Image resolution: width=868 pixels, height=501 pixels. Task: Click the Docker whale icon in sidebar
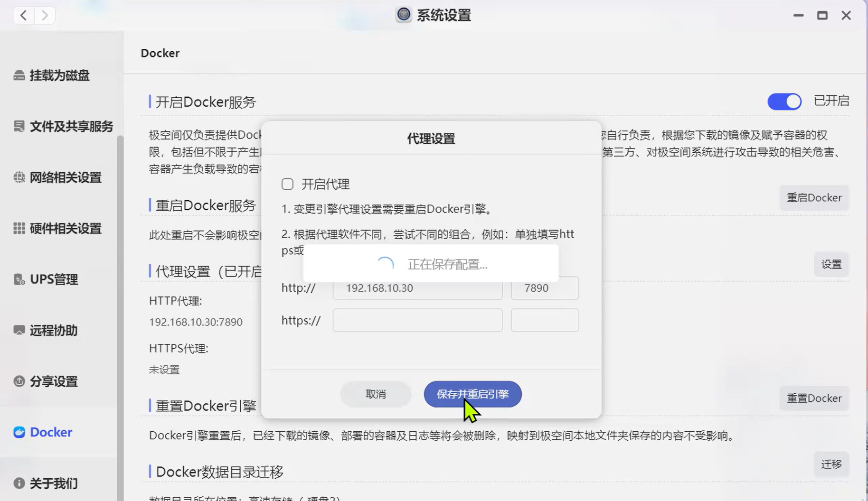point(19,432)
